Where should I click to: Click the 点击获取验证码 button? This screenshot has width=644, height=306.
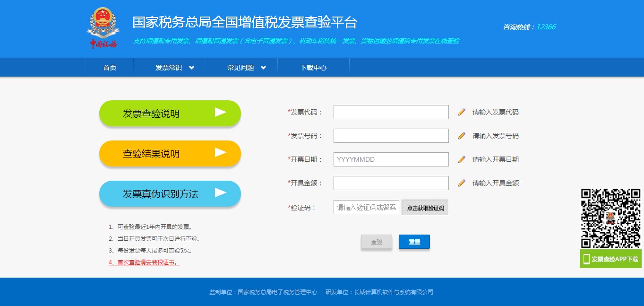(x=425, y=207)
